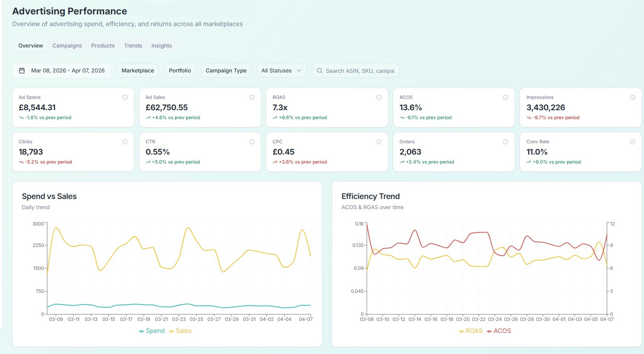Screen dimensions: 644x354
Task: Click the 13.6% ACOS value
Action: click(x=410, y=107)
